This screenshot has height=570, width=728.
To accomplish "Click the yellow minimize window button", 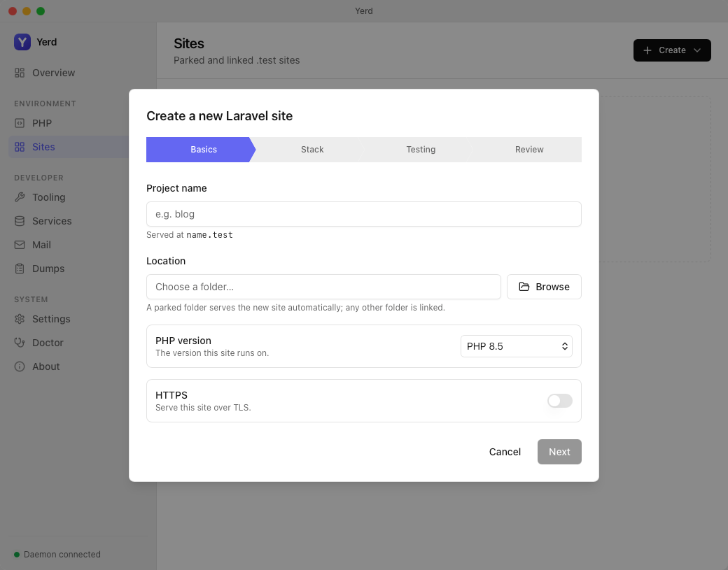I will [27, 11].
